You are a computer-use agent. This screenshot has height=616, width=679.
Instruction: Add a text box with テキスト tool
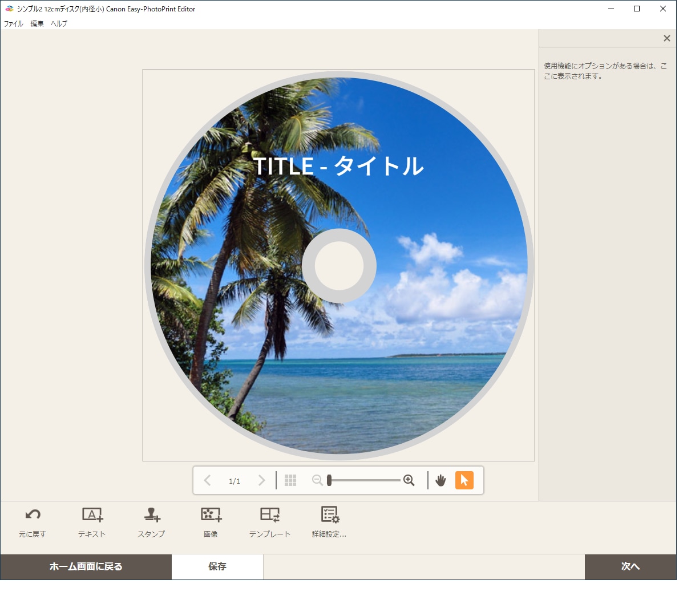click(x=92, y=522)
